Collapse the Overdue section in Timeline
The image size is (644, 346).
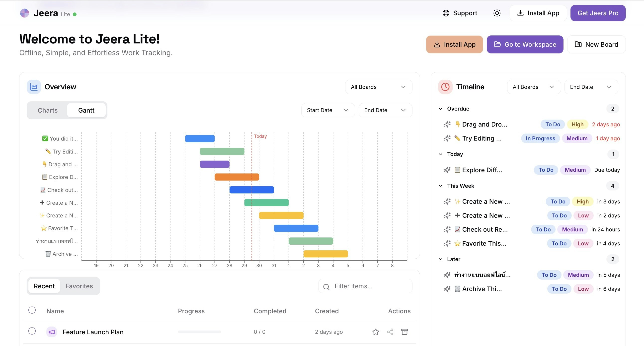pos(440,108)
